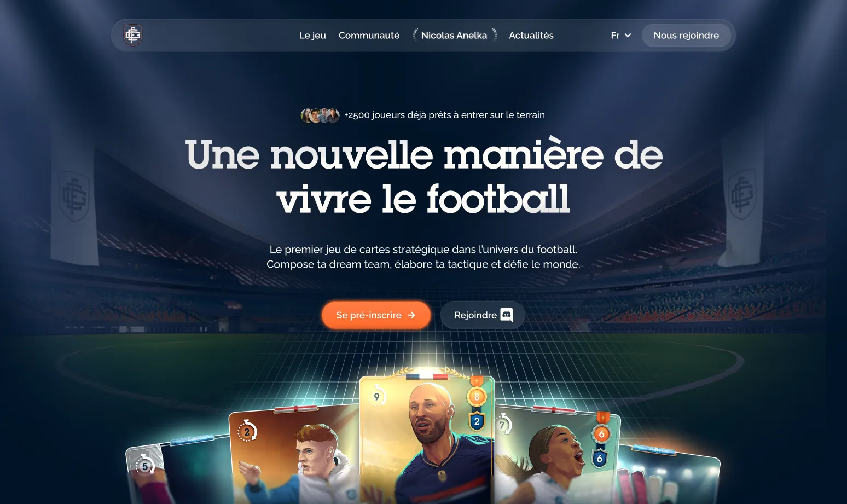The height and width of the screenshot is (504, 847).
Task: Expand the language chevron arrow
Action: (x=628, y=36)
